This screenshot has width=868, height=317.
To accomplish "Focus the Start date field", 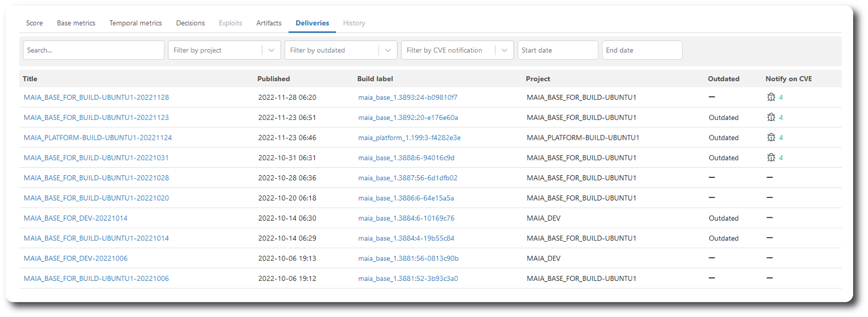I will tap(557, 50).
